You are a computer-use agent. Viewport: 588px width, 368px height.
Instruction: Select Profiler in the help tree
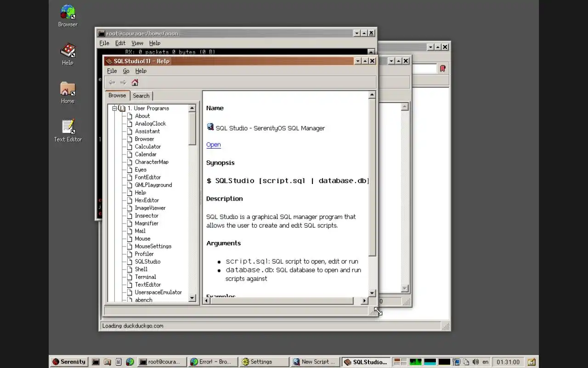144,254
